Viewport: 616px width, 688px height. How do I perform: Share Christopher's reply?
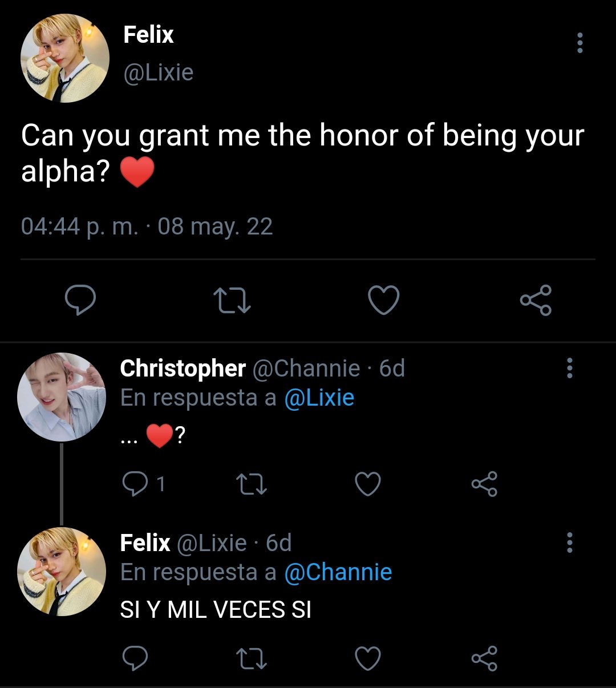(484, 484)
